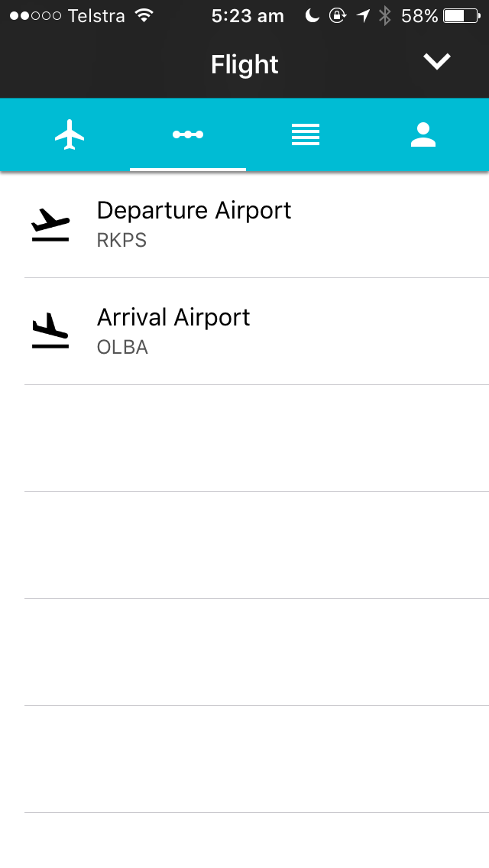Select the Departure Airport label
The height and width of the screenshot is (868, 489).
coord(194,210)
